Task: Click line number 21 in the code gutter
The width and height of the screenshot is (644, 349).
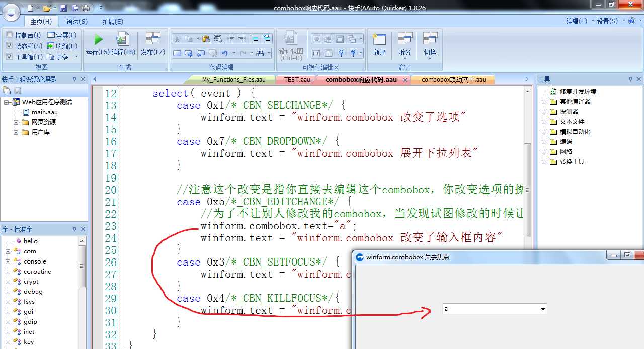Action: (111, 202)
